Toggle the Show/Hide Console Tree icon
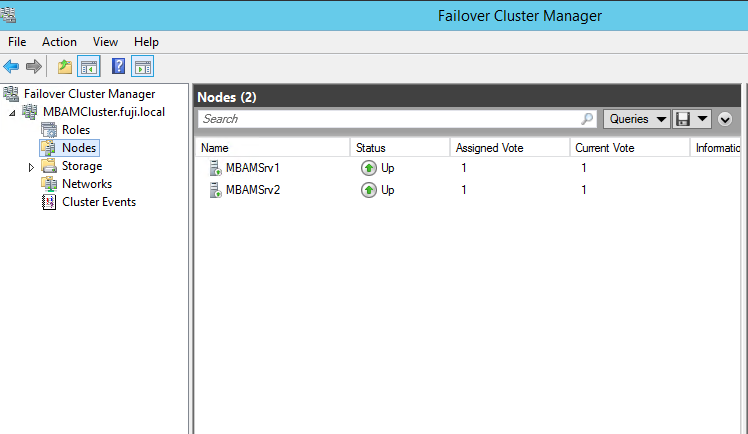The image size is (748, 434). coord(89,67)
